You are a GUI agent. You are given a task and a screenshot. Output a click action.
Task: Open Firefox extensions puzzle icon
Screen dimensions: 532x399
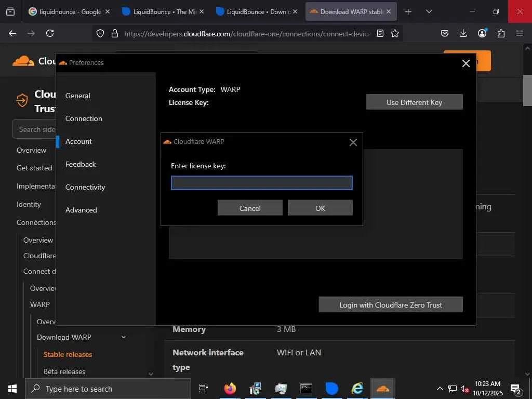coord(501,33)
